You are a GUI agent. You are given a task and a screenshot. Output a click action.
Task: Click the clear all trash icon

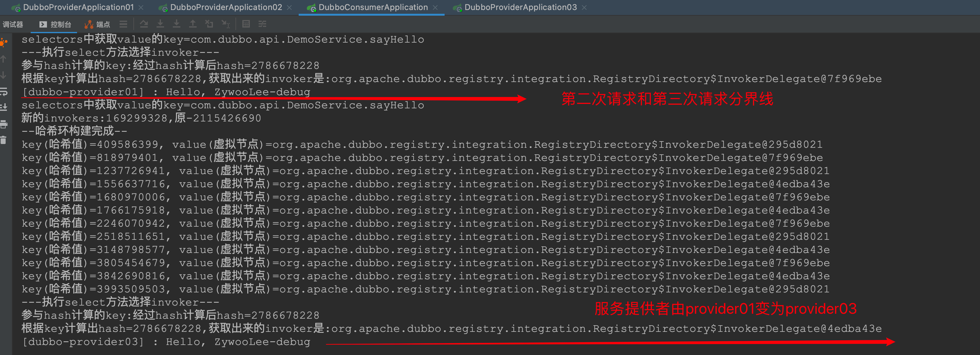click(x=4, y=140)
